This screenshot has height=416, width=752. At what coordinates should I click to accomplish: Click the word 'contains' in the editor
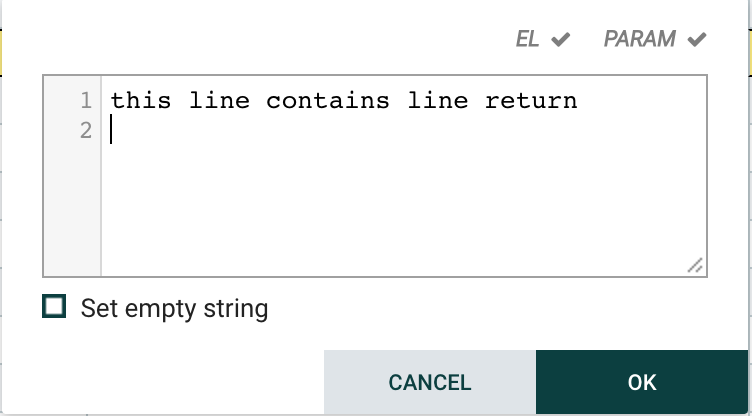[x=327, y=101]
